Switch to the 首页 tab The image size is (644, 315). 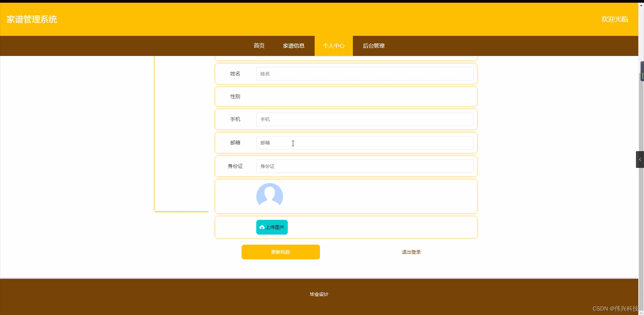point(259,46)
